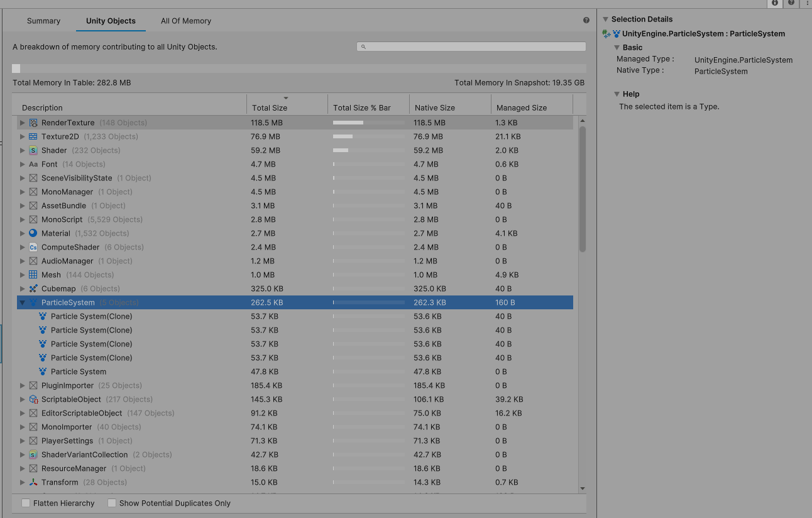Screen dimensions: 812x518
Task: Select the PlayerSettings row
Action: tap(295, 441)
